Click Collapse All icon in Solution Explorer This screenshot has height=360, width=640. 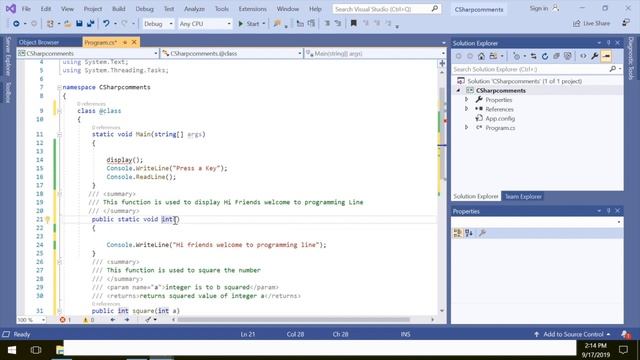[x=556, y=56]
